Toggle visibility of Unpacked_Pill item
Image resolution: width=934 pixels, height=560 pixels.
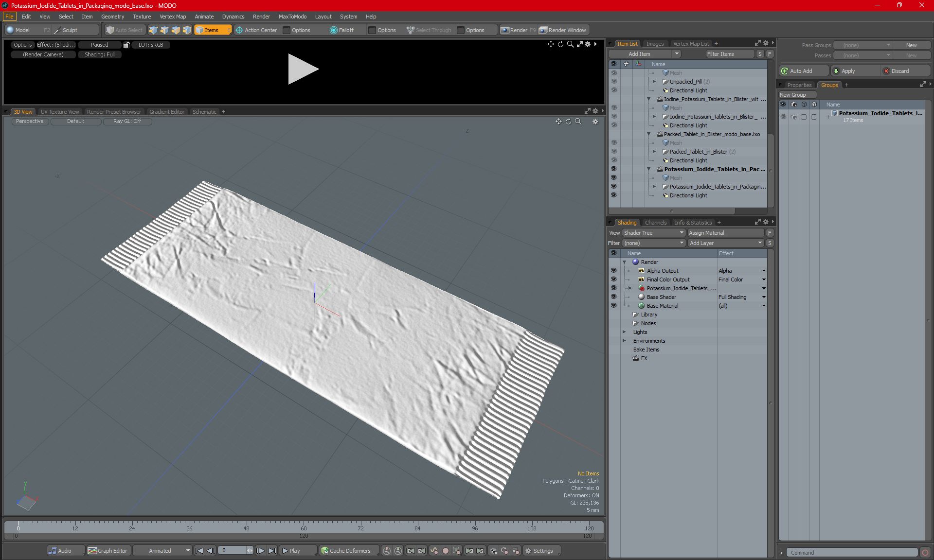point(613,82)
